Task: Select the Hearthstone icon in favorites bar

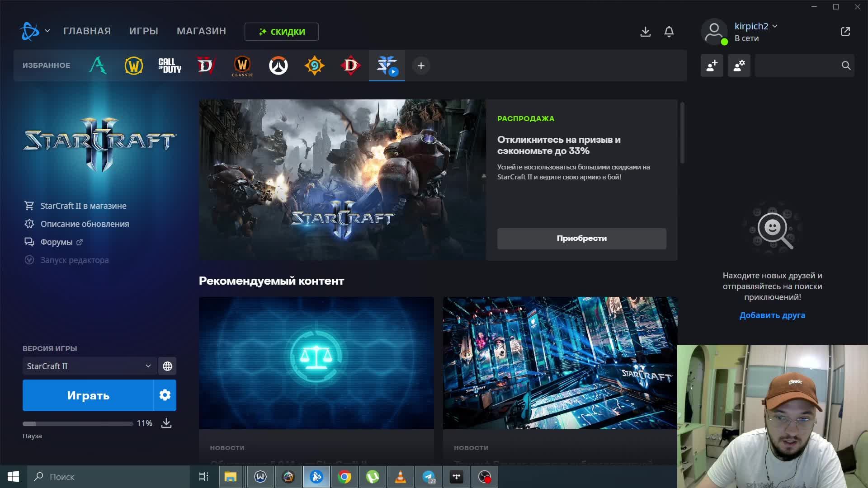Action: pos(315,66)
